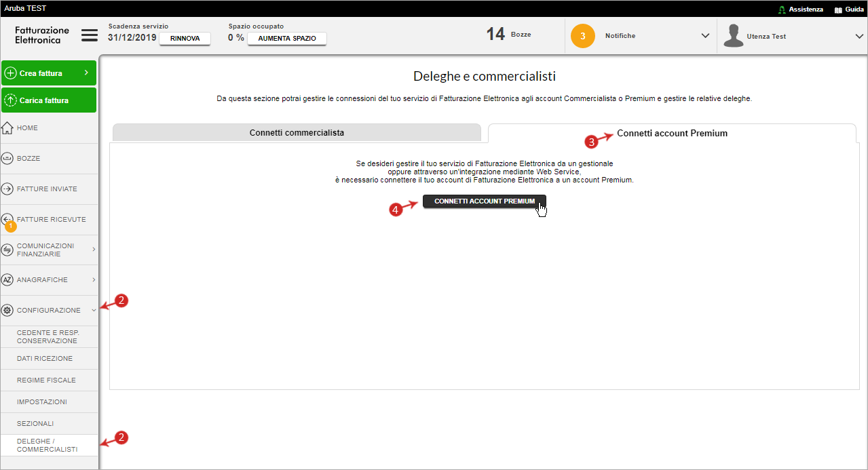The height and width of the screenshot is (470, 868).
Task: Click the Crea fattura label
Action: point(41,73)
